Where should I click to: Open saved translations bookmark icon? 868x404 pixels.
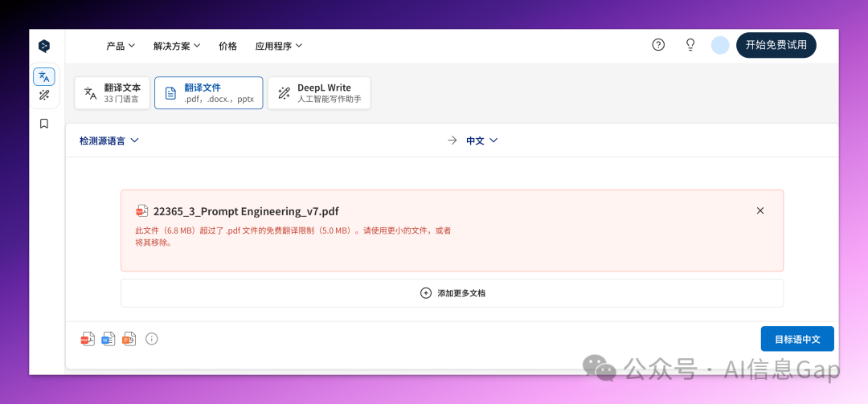(x=44, y=124)
